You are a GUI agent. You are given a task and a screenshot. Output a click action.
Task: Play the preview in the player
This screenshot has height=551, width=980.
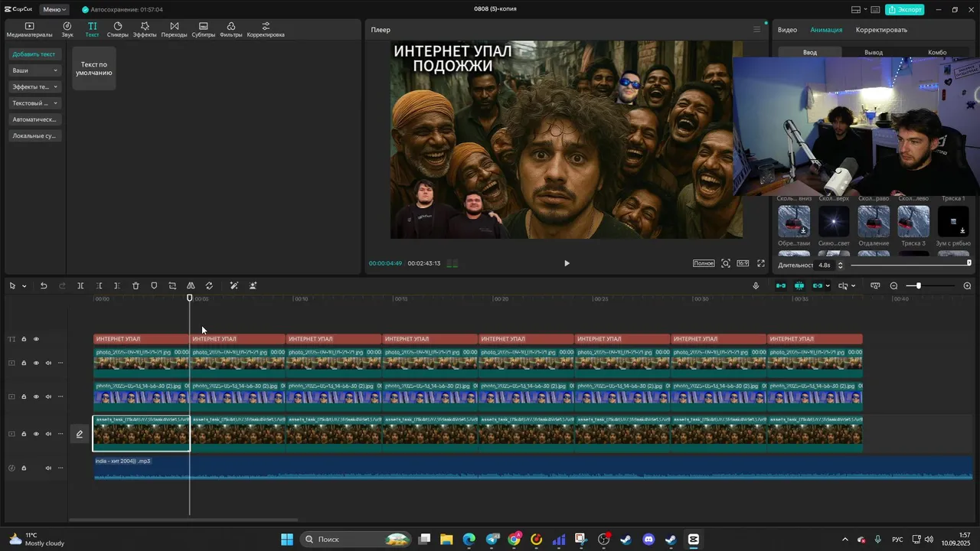(x=567, y=263)
